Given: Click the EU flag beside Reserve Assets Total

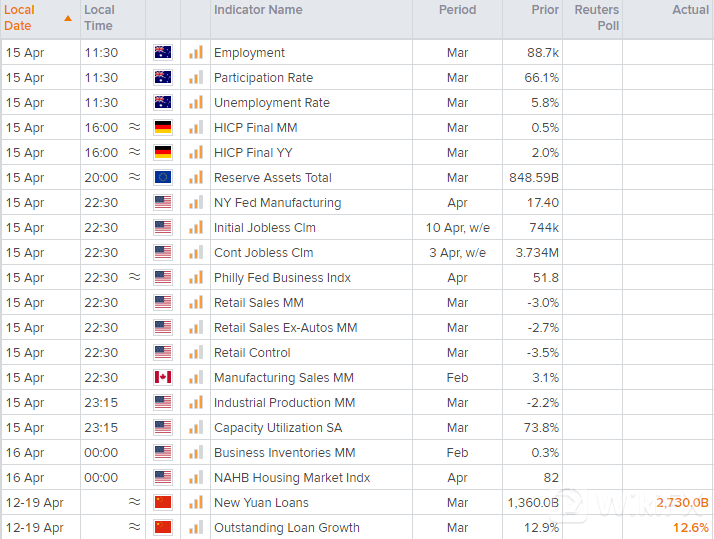Looking at the screenshot, I should point(162,178).
